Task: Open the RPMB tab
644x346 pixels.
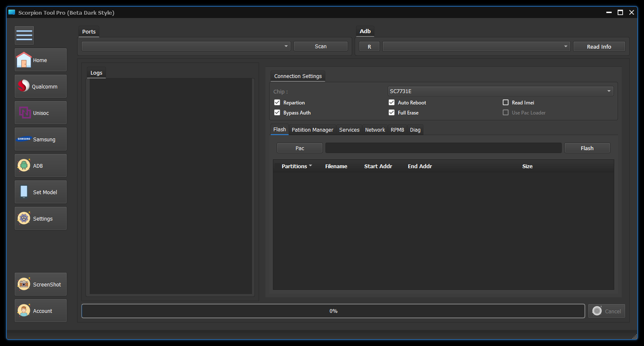Action: click(397, 130)
